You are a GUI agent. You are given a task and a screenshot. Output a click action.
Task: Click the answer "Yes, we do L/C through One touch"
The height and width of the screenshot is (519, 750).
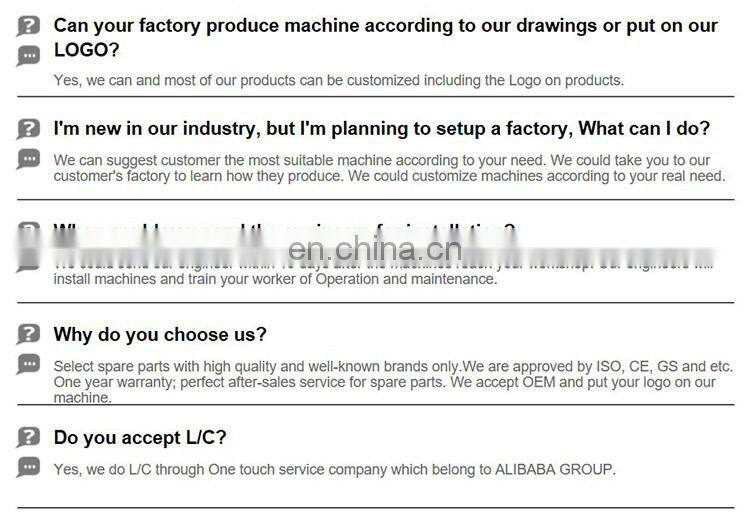coord(334,469)
